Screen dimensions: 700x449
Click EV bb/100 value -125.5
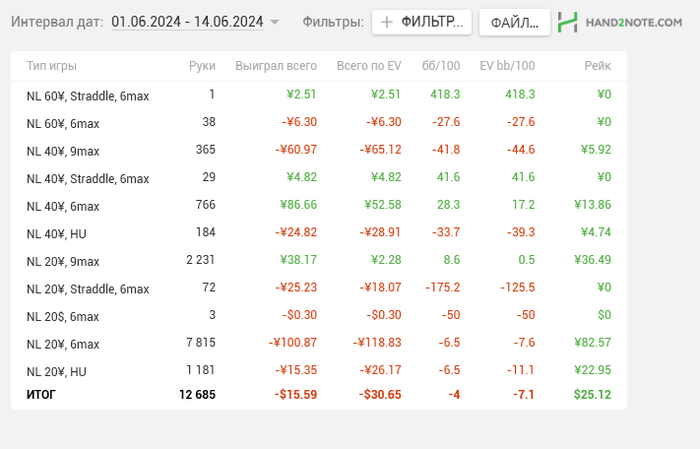click(x=517, y=287)
